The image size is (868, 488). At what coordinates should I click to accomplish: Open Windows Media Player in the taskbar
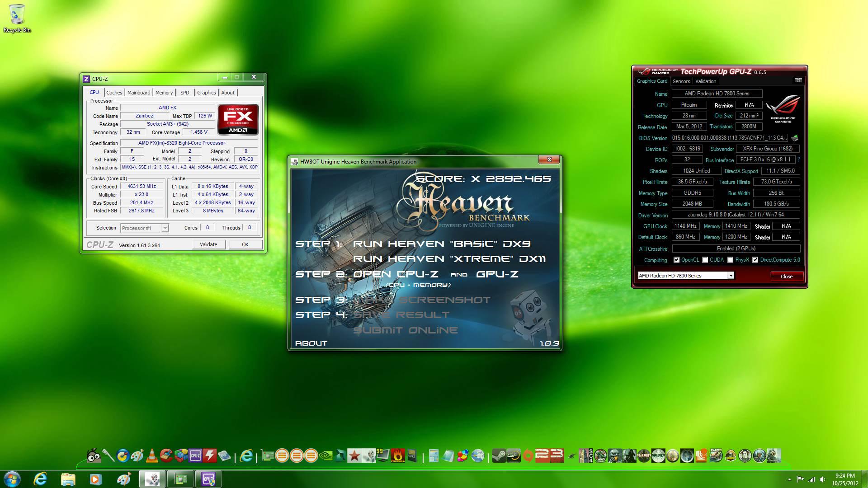95,479
